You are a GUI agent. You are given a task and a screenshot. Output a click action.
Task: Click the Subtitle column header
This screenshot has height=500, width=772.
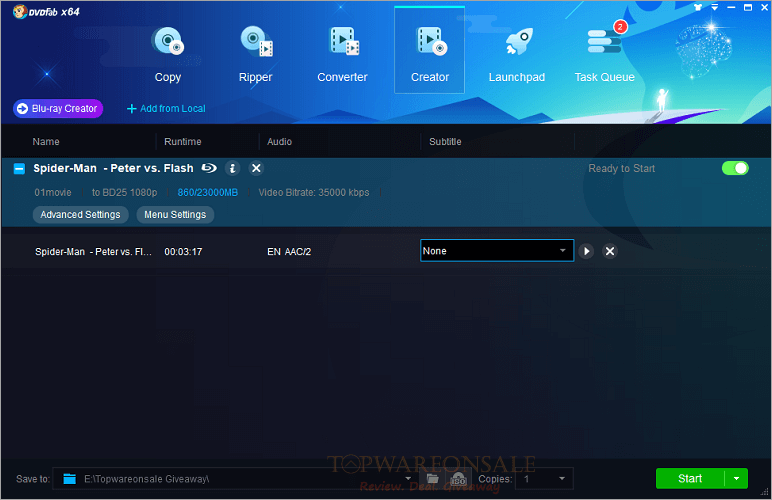[x=445, y=142]
